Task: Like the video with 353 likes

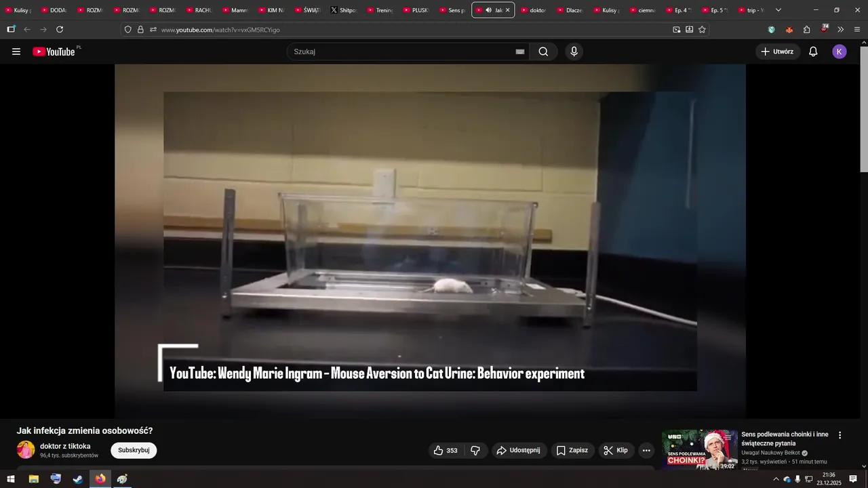Action: (x=446, y=450)
